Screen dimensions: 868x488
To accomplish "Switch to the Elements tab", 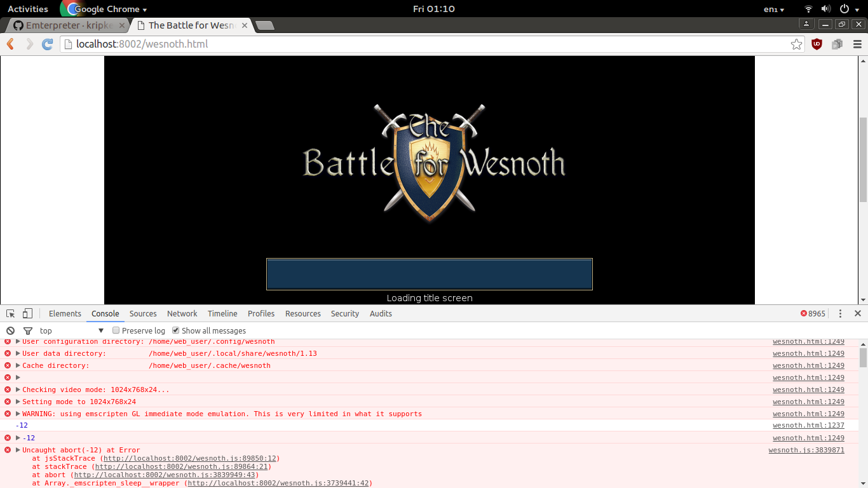I will coord(65,313).
